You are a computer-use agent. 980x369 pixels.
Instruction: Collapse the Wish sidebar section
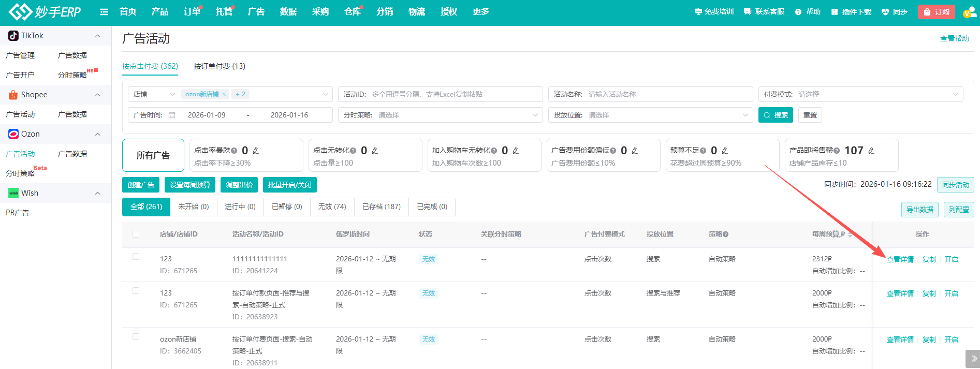click(98, 193)
